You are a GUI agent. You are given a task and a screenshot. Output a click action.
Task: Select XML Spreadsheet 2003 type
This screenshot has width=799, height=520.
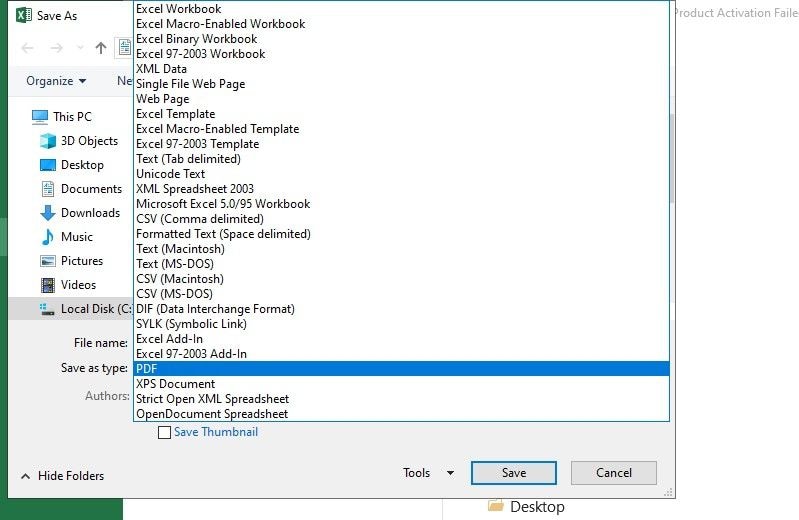click(x=401, y=189)
